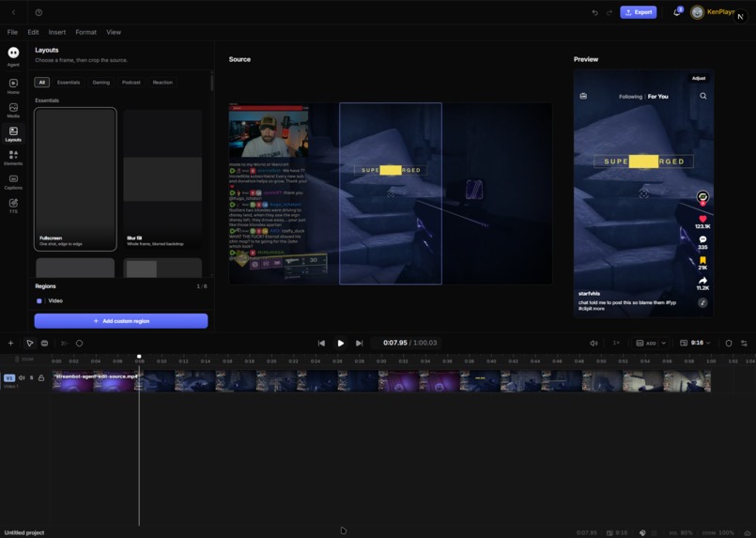Open the help question mark icon
This screenshot has width=756, height=538.
[39, 12]
